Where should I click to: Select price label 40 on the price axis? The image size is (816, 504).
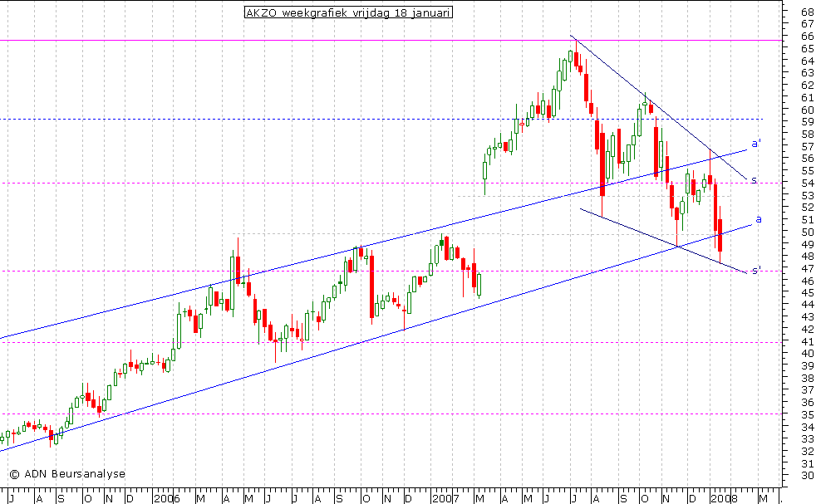(808, 355)
